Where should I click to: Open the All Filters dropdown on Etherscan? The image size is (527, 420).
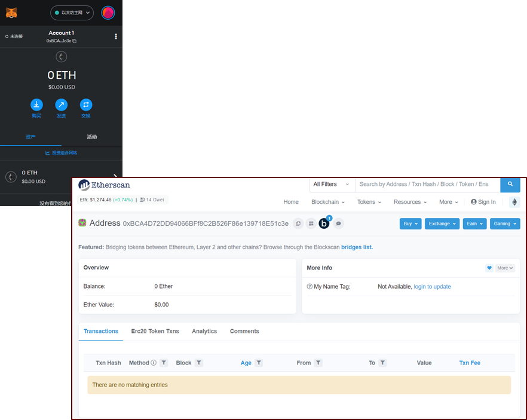(x=332, y=184)
